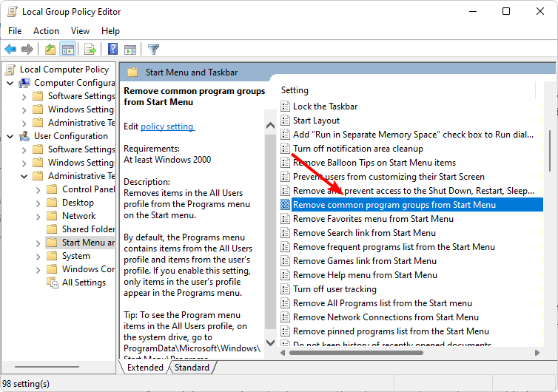This screenshot has height=392, width=558.
Task: Collapse the Computer Configuration tree node
Action: [x=10, y=83]
